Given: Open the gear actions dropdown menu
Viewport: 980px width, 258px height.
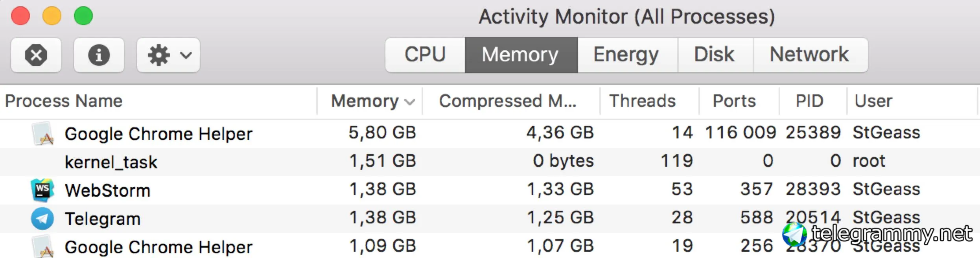Looking at the screenshot, I should [168, 55].
